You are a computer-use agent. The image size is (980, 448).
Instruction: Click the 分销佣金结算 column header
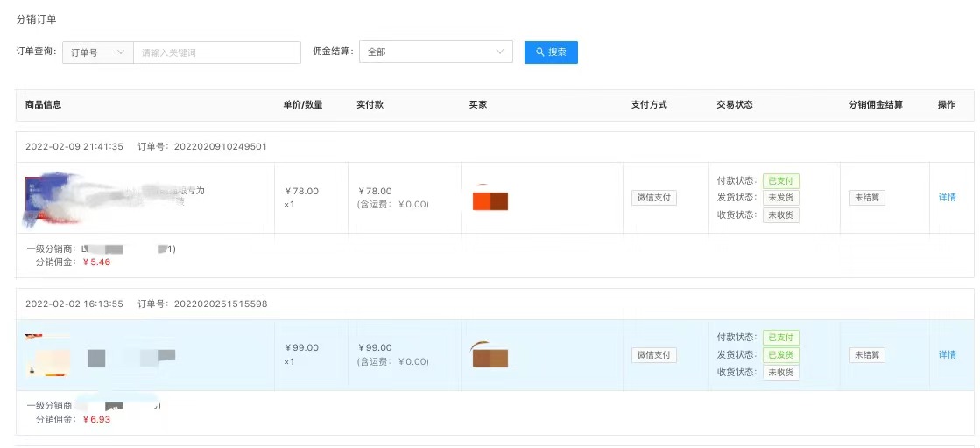(x=875, y=105)
